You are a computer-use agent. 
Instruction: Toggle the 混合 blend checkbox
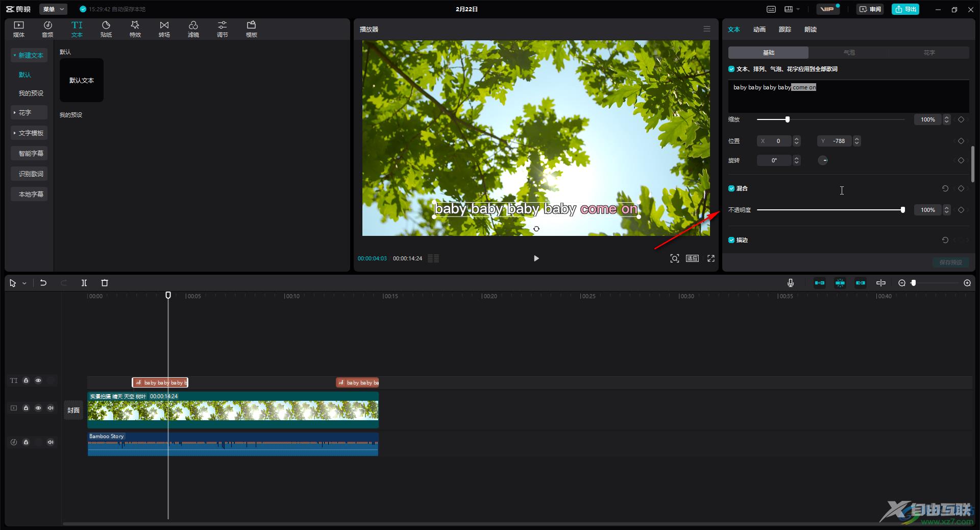point(731,188)
